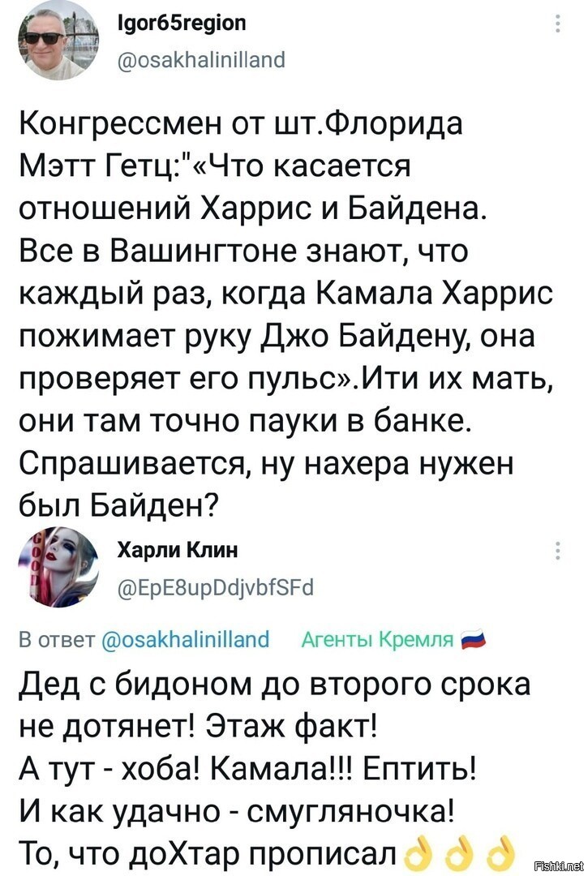
Task: View Харли Клин's profile picture
Action: (x=58, y=566)
